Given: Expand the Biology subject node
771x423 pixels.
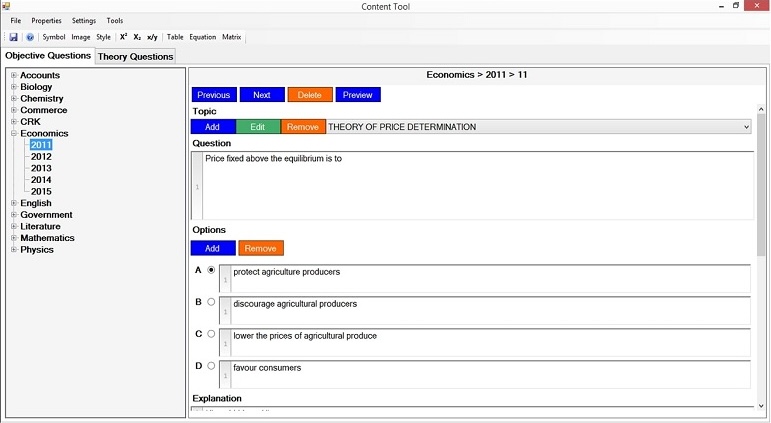Looking at the screenshot, I should (14, 87).
